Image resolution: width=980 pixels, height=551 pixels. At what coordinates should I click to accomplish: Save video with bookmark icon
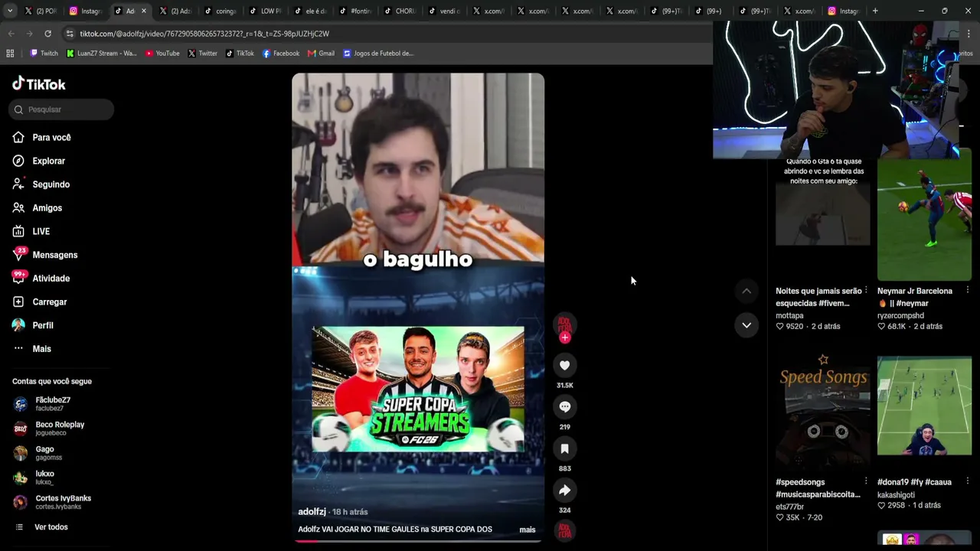click(x=564, y=448)
